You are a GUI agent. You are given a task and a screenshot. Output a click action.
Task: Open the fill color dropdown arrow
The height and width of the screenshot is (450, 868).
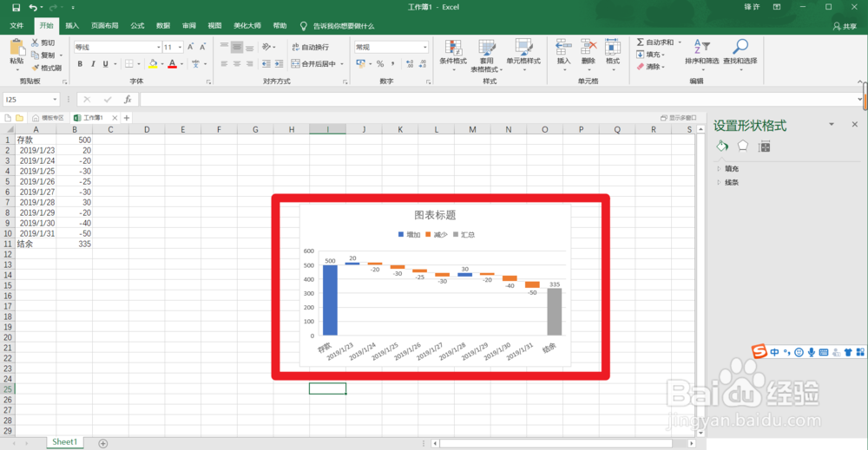162,64
